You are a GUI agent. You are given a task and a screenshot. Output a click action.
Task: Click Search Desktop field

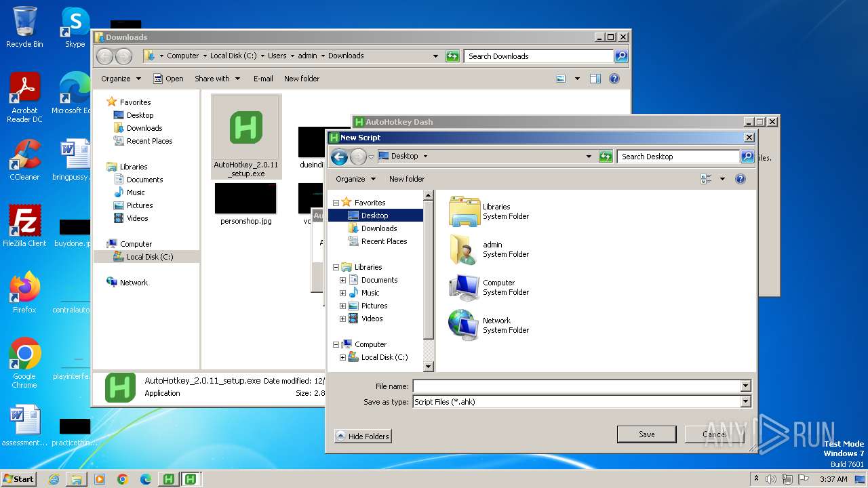pyautogui.click(x=678, y=157)
